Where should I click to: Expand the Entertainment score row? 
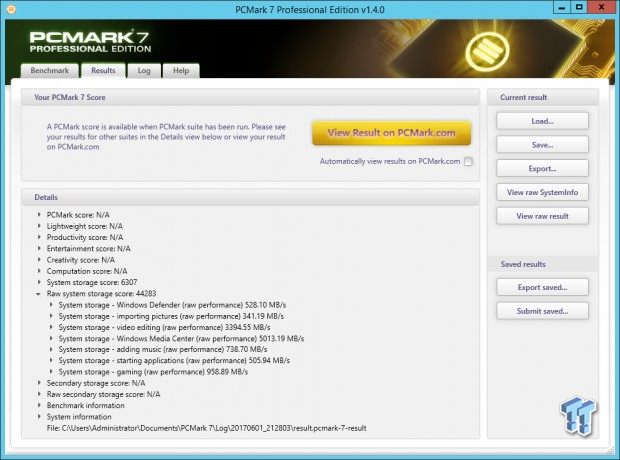tap(39, 248)
